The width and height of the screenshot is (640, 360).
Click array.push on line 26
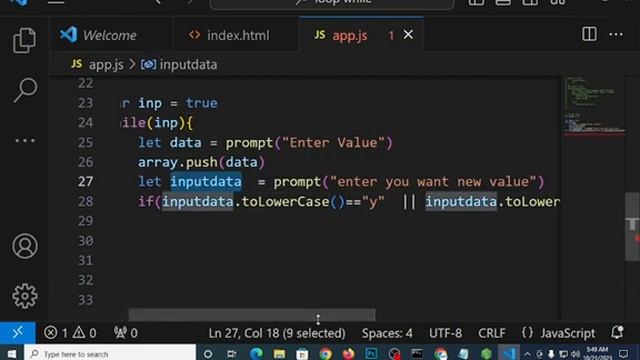pyautogui.click(x=178, y=162)
